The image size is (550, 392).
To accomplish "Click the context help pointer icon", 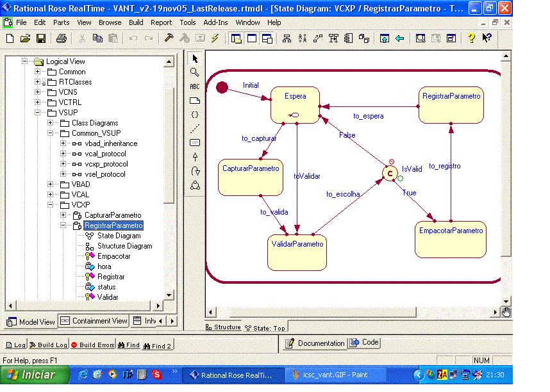I will pyautogui.click(x=487, y=38).
